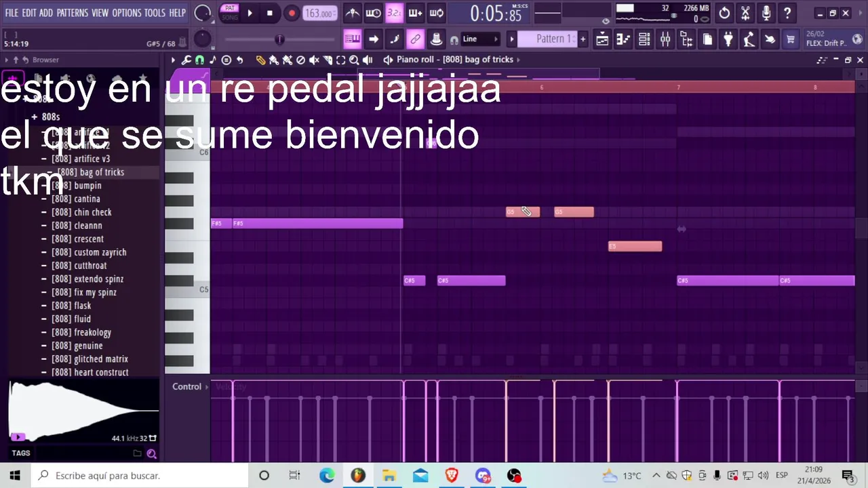This screenshot has height=488, width=868.
Task: Toggle wait for input before recording
Action: (x=373, y=13)
